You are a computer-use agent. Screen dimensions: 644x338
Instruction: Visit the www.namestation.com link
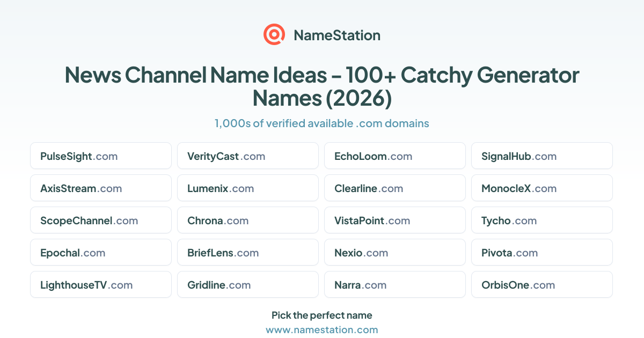322,329
